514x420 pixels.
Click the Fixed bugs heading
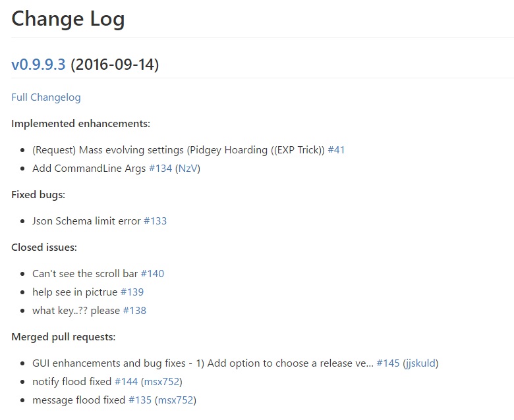[x=38, y=195]
